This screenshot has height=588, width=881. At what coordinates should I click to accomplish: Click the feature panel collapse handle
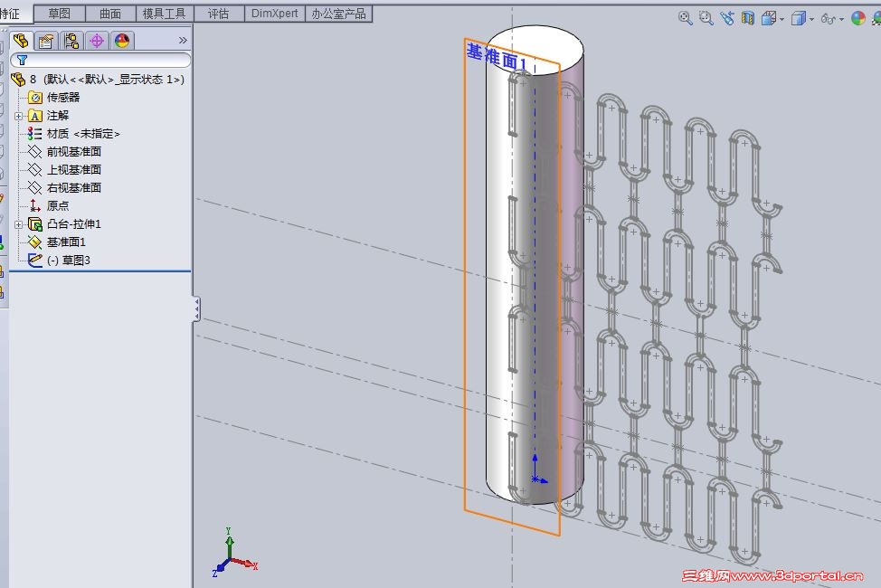pos(196,309)
